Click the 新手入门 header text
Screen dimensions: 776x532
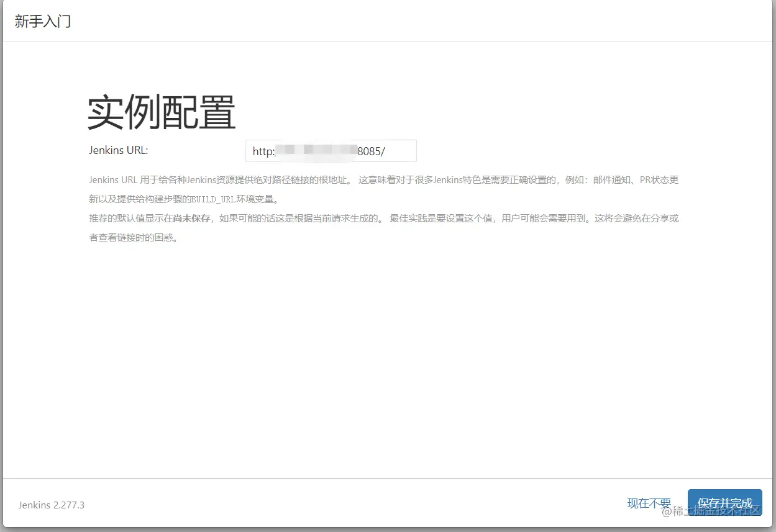(42, 20)
